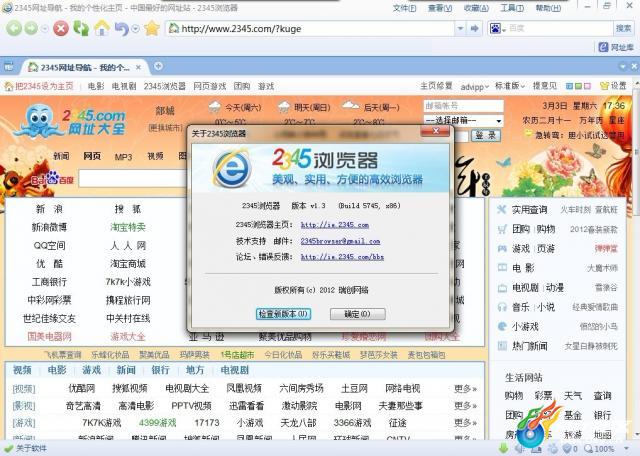This screenshot has width=640, height=456.
Task: Click the green forward arrow button
Action: [x=31, y=28]
